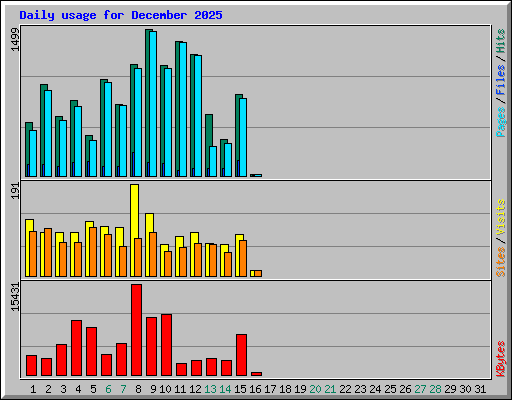Select day 4 on the x-axis
Screen dimensions: 512x400
(78, 389)
